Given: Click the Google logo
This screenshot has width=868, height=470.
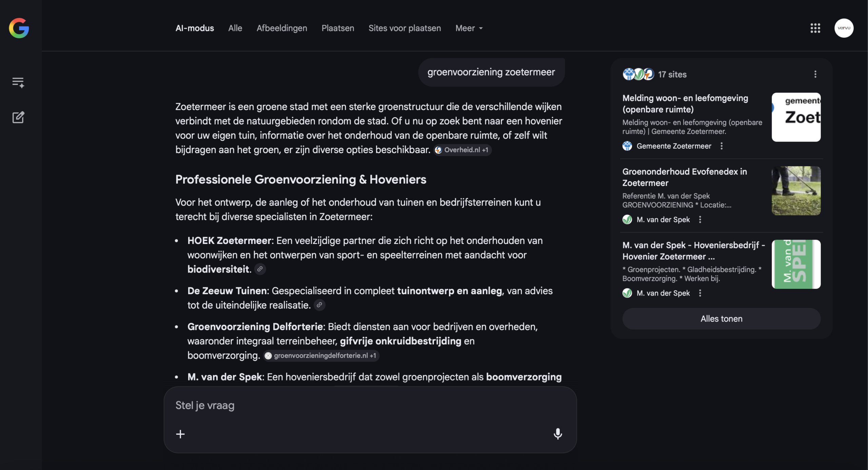Looking at the screenshot, I should [19, 28].
